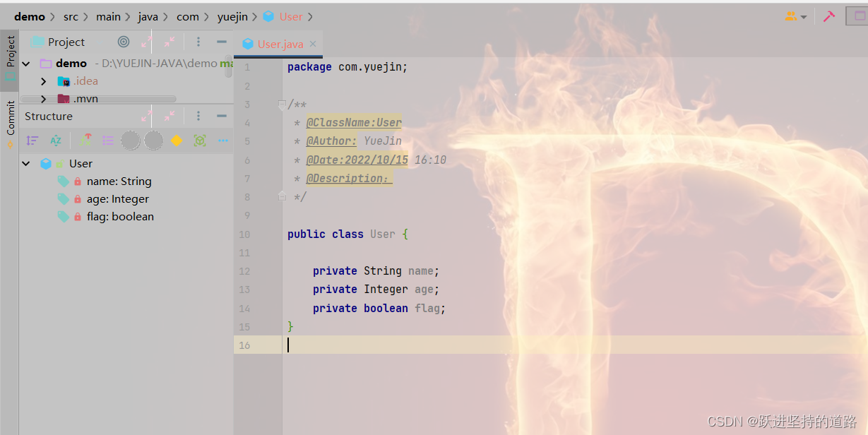
Task: Click the right gray round button in Structure toolbar
Action: pos(154,141)
